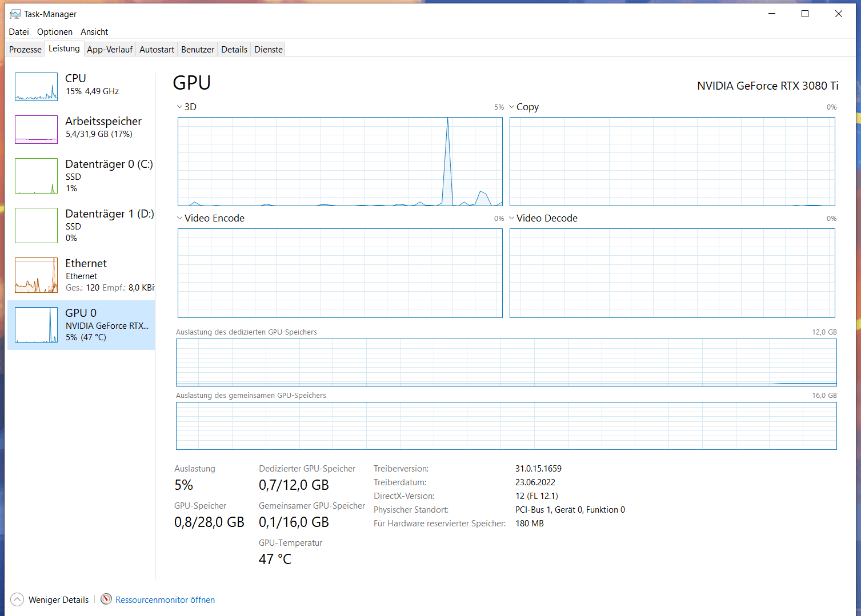Screen dimensions: 861x616
Task: Switch to the Dienste tab
Action: click(269, 50)
